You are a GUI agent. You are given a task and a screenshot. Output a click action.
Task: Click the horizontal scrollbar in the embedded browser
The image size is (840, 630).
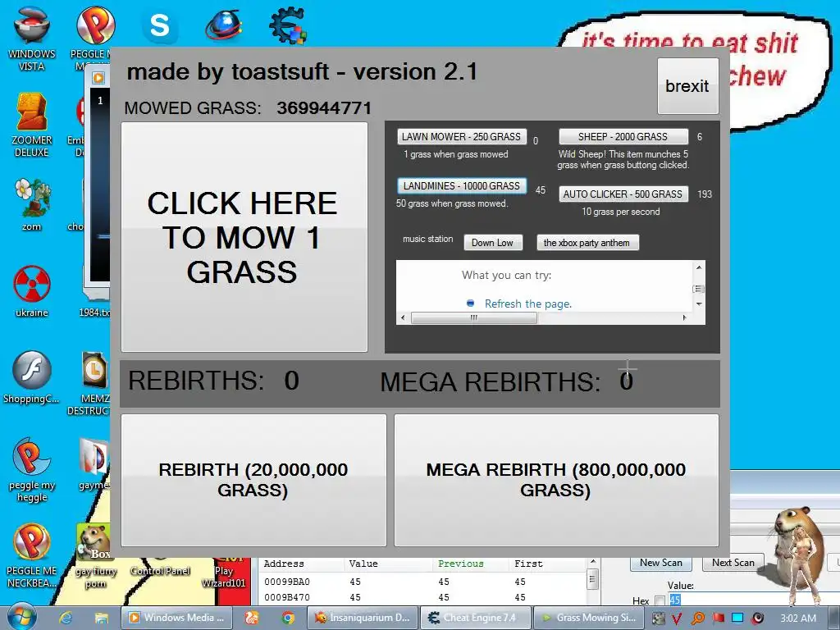click(473, 317)
